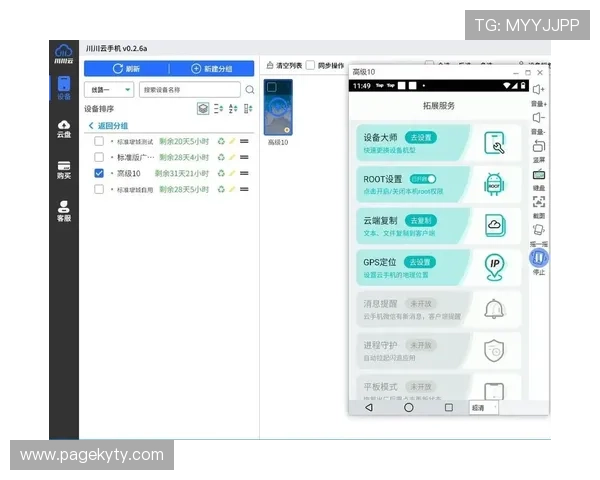Click 去复制 button for 云端复制

point(421,220)
